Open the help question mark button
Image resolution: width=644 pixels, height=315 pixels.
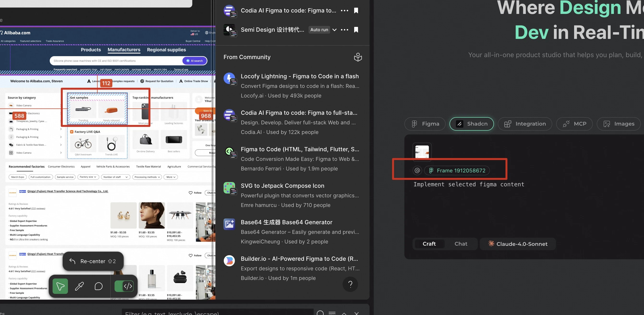[x=350, y=284]
